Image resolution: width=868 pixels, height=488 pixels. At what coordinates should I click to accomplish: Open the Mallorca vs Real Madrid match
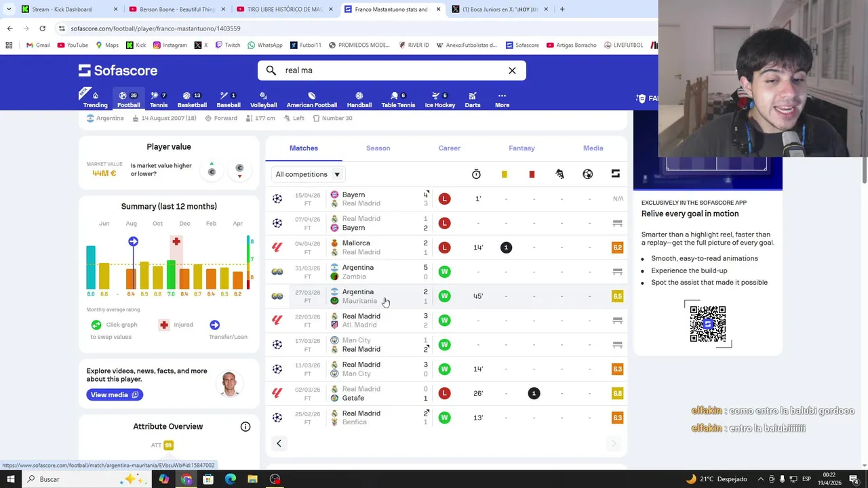click(446, 247)
